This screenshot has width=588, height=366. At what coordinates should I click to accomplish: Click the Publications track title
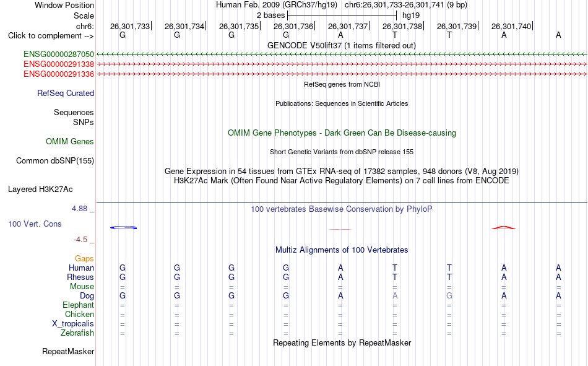342,103
